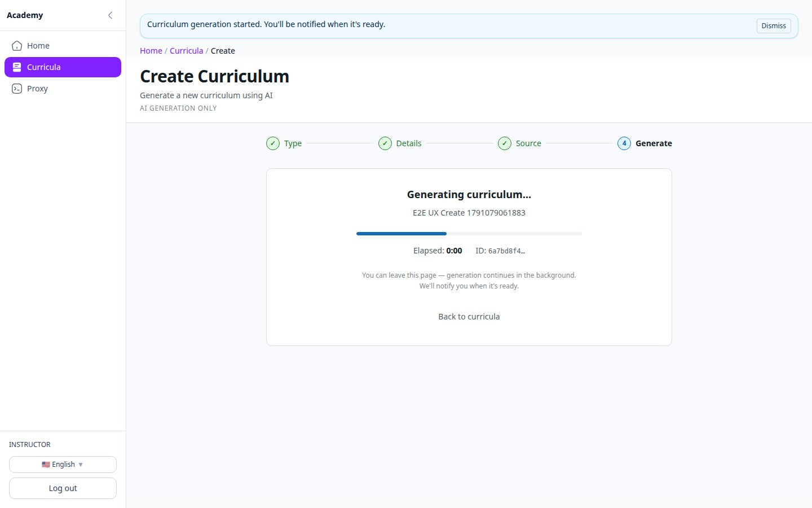Click the step 4 Generate circle
Image resolution: width=812 pixels, height=508 pixels.
click(624, 143)
